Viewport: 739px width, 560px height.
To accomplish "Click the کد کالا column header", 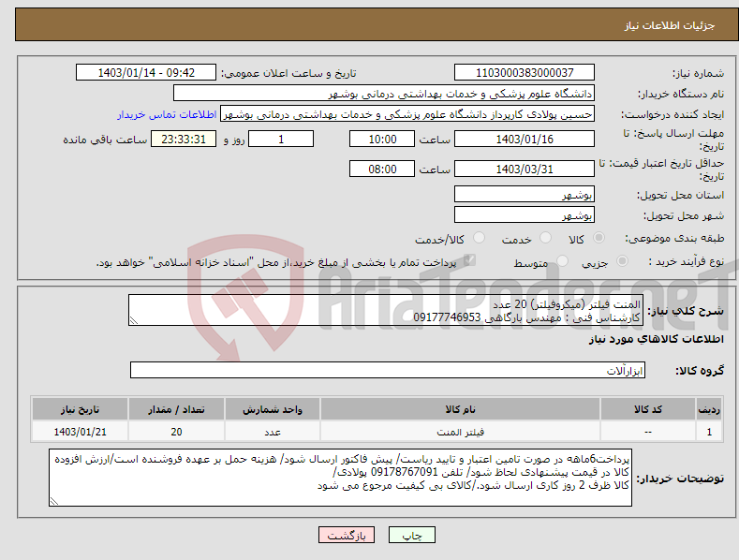I will point(648,409).
